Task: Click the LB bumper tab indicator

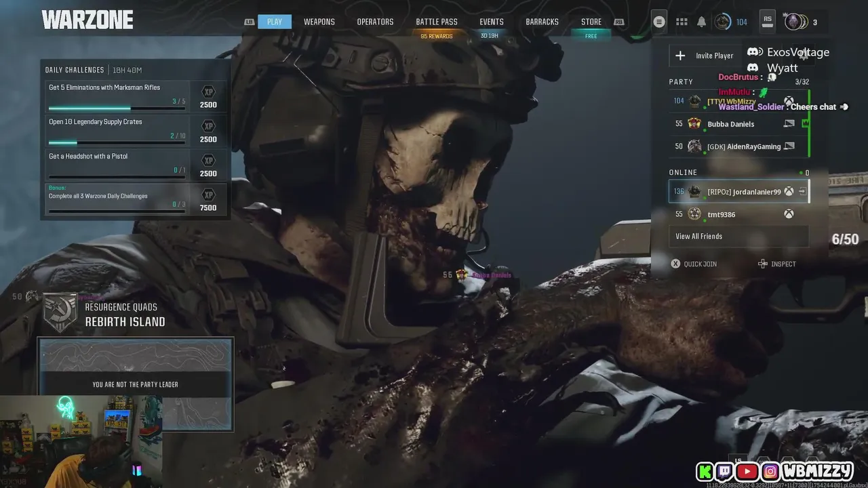Action: [x=250, y=22]
